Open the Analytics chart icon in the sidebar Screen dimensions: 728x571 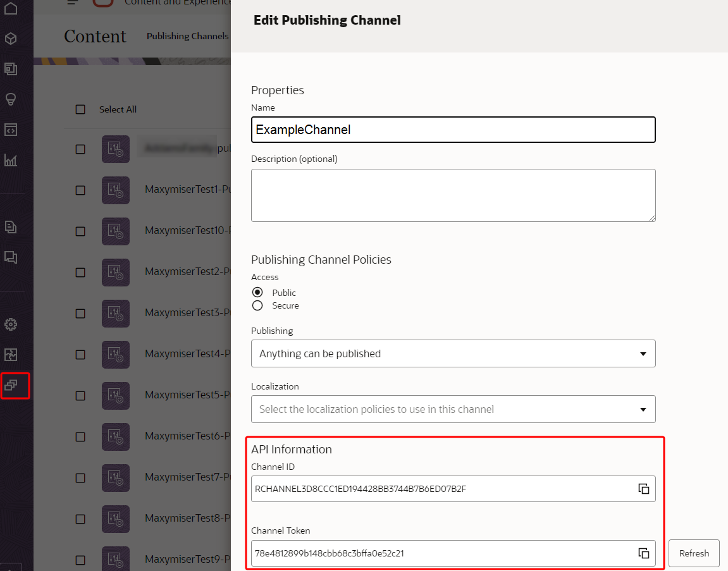11,160
